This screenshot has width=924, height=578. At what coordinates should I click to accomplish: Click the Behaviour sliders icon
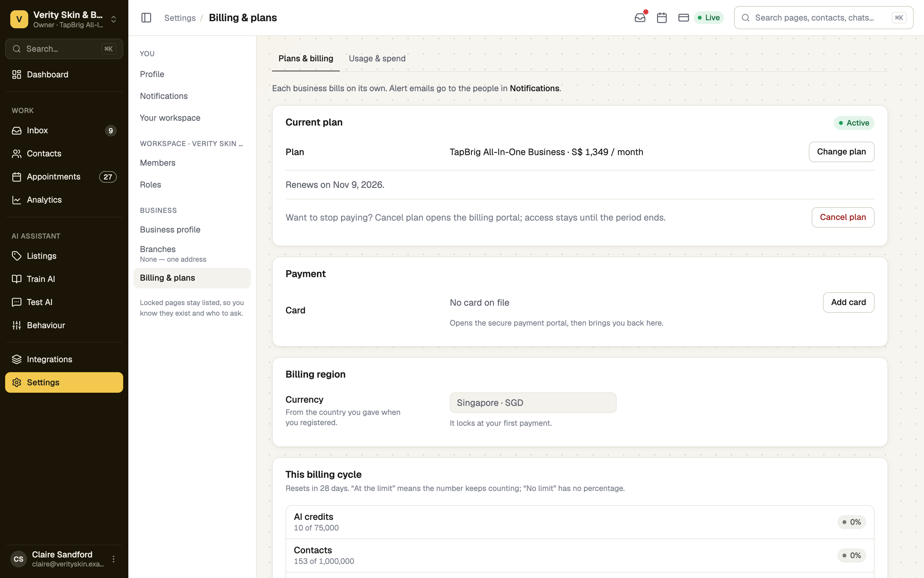(x=16, y=325)
